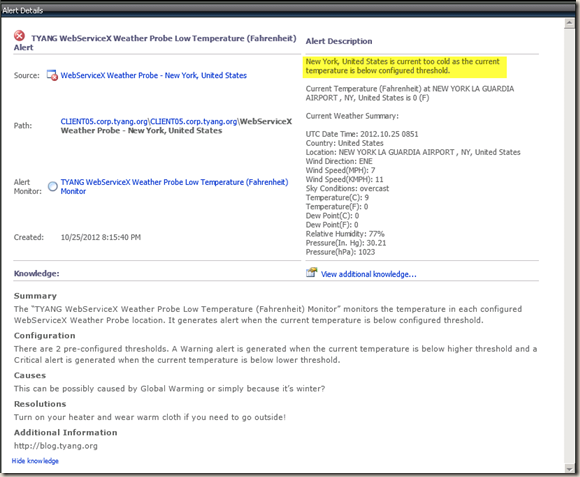
Task: Click View additional knowledge link
Action: pyautogui.click(x=368, y=274)
